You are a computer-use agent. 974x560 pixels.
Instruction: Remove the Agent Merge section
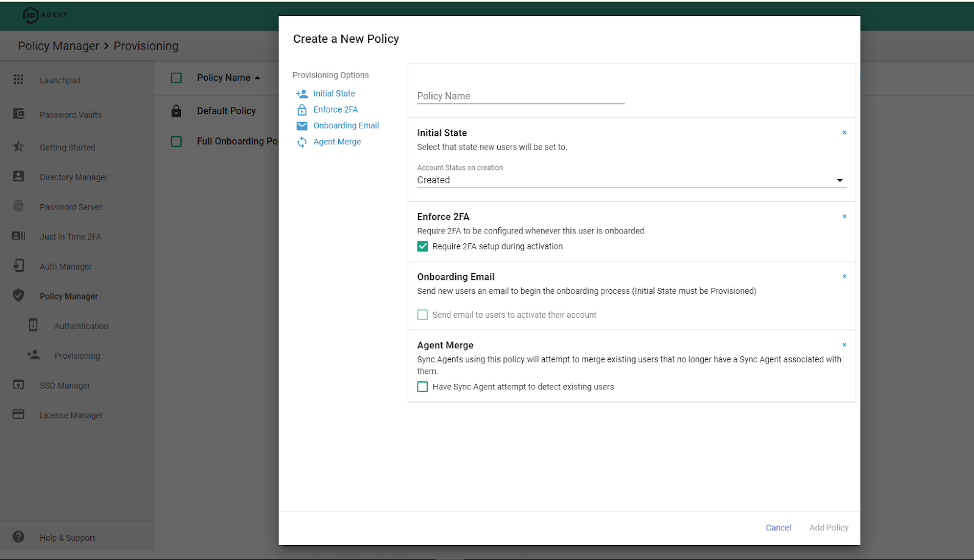[844, 345]
